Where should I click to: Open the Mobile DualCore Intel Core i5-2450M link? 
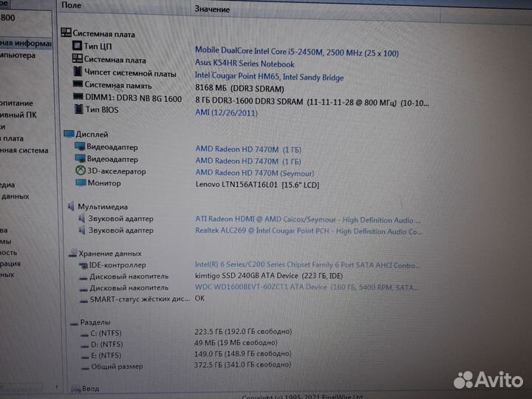click(296, 52)
